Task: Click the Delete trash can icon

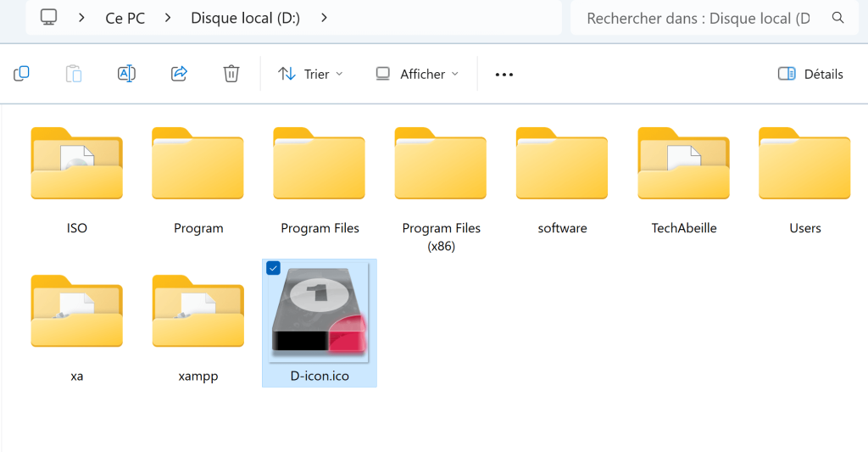Action: [x=231, y=74]
